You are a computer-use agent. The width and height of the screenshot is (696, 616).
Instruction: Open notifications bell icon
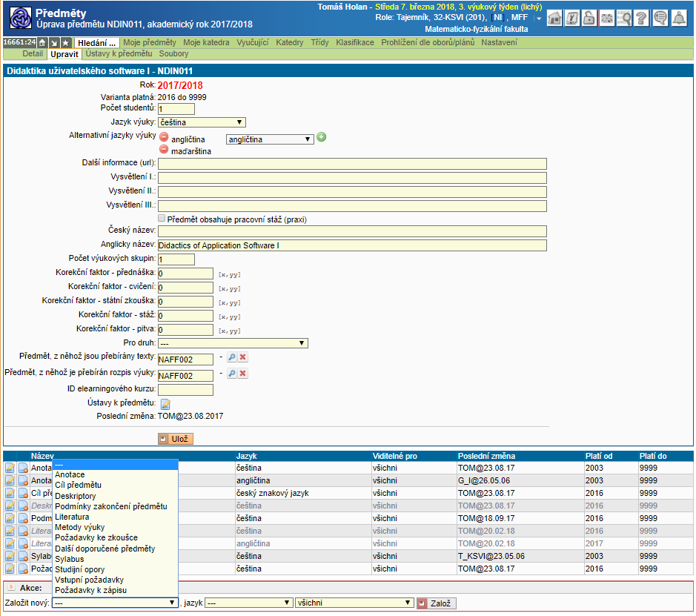click(x=678, y=19)
